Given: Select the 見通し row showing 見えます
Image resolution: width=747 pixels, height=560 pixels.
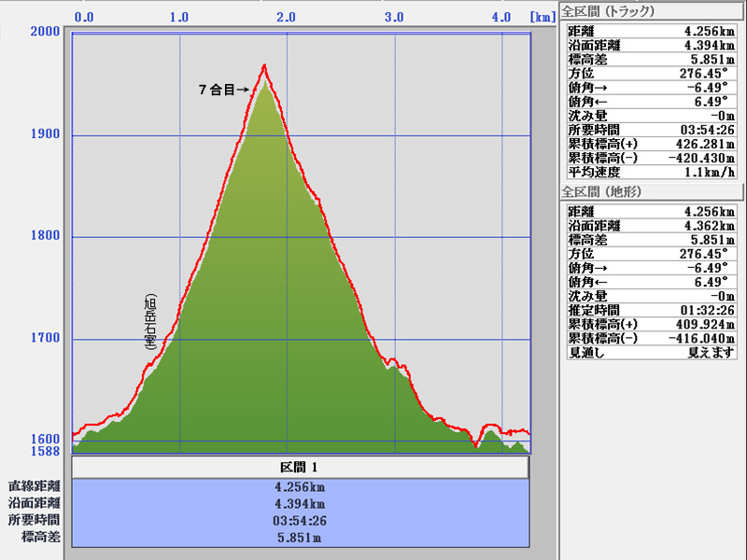Looking at the screenshot, I should (654, 353).
